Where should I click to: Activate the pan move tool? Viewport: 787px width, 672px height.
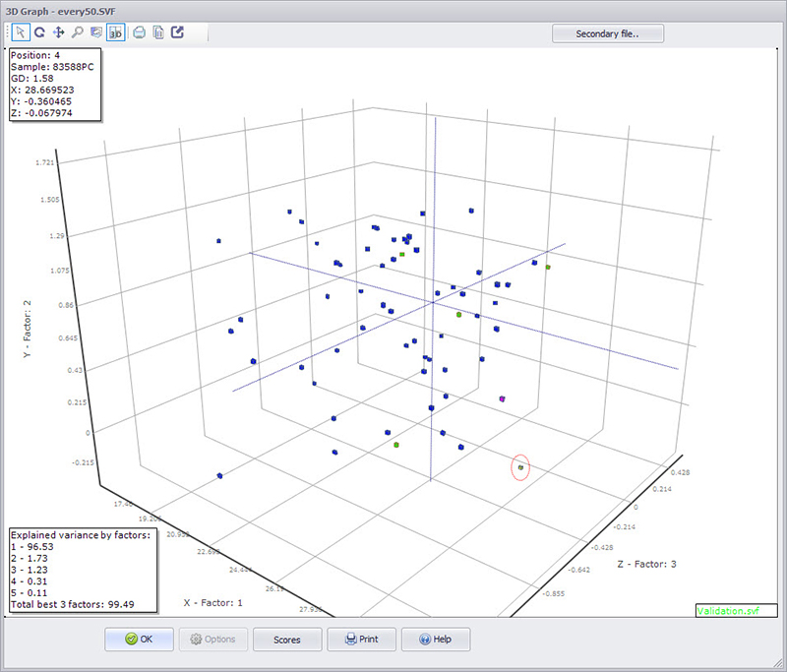pyautogui.click(x=59, y=32)
